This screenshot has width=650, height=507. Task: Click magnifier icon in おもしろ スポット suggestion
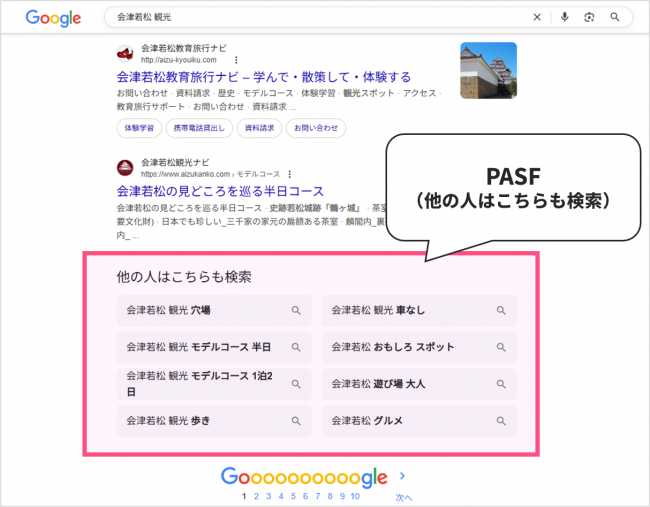pyautogui.click(x=501, y=347)
